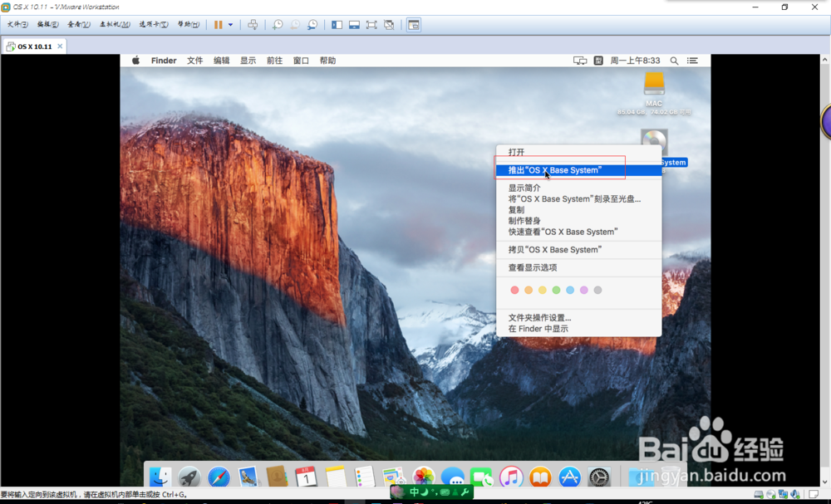Click the display mirroring menu bar icon
Screen dimensions: 831x504
pos(580,61)
